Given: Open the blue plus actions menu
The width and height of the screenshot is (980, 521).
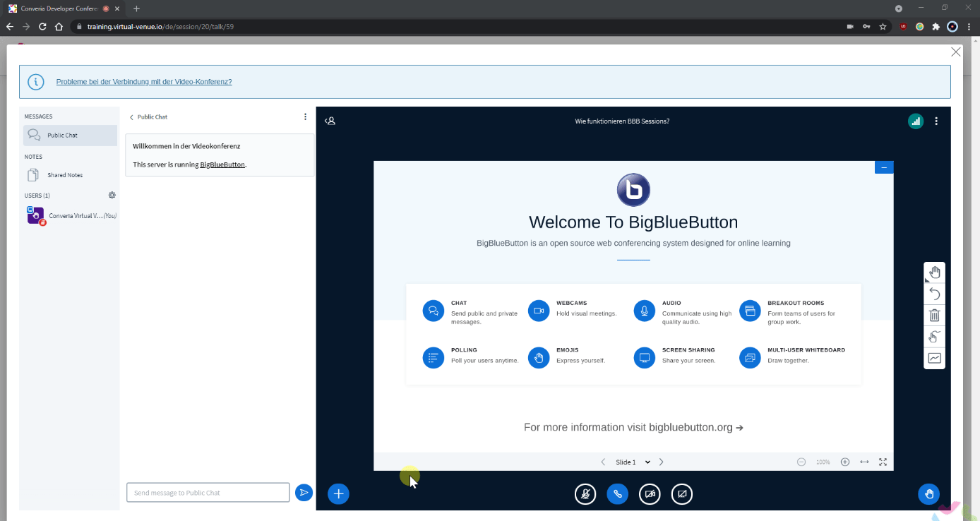Looking at the screenshot, I should tap(338, 494).
